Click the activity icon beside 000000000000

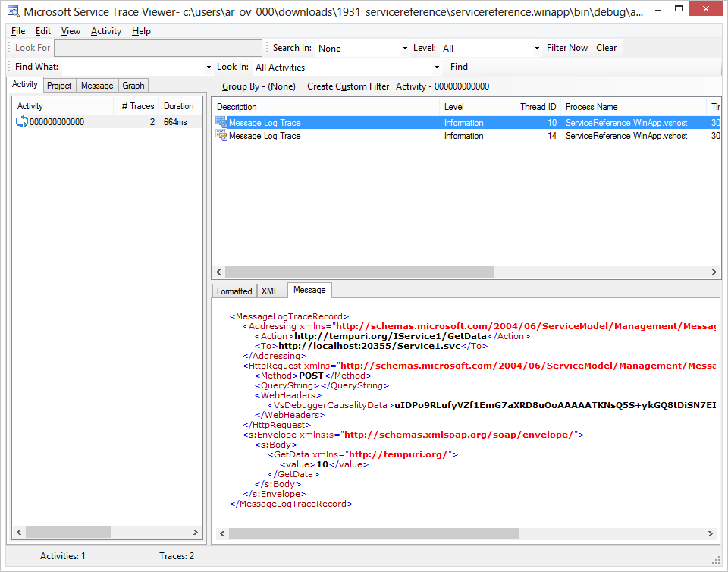point(22,122)
